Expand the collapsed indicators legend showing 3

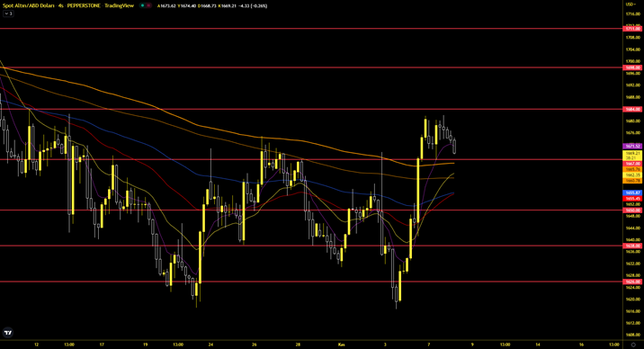point(8,13)
